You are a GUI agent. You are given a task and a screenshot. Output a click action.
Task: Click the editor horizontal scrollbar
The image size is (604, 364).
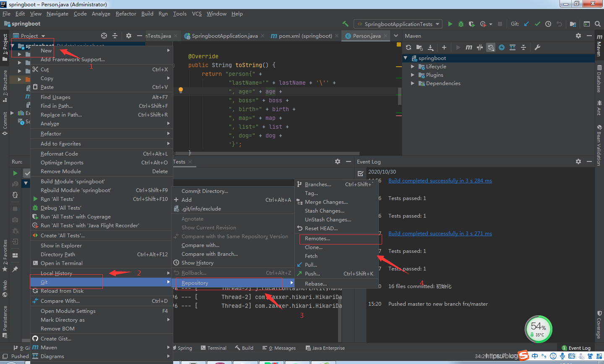[x=267, y=153]
